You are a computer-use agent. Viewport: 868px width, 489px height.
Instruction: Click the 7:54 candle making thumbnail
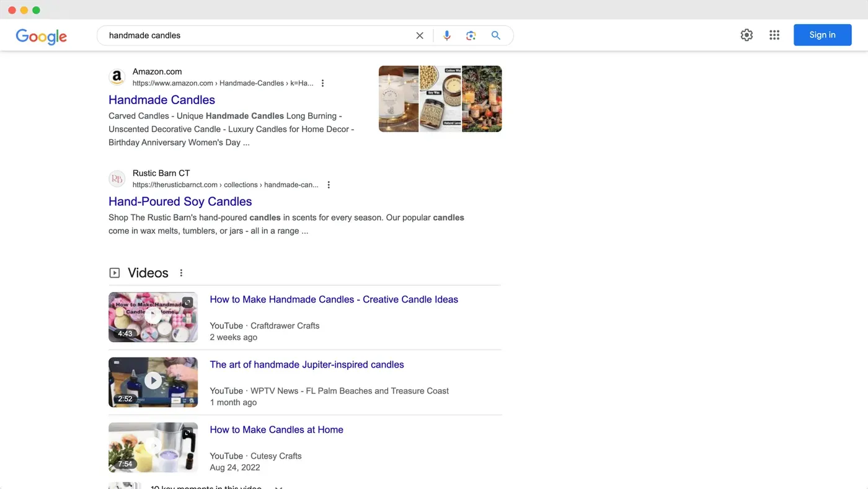[x=153, y=447]
